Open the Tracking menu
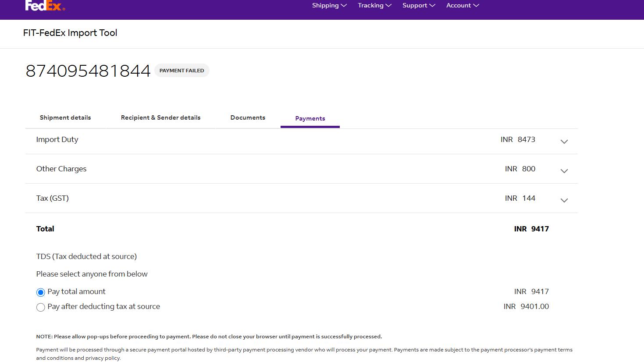 click(x=374, y=5)
